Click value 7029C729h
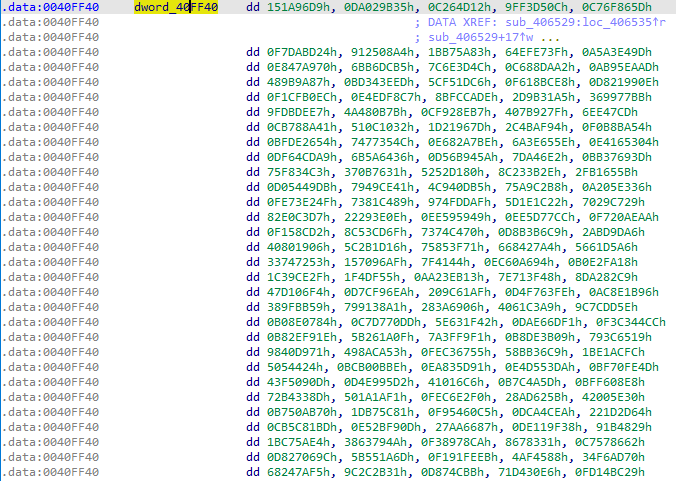 (x=613, y=202)
